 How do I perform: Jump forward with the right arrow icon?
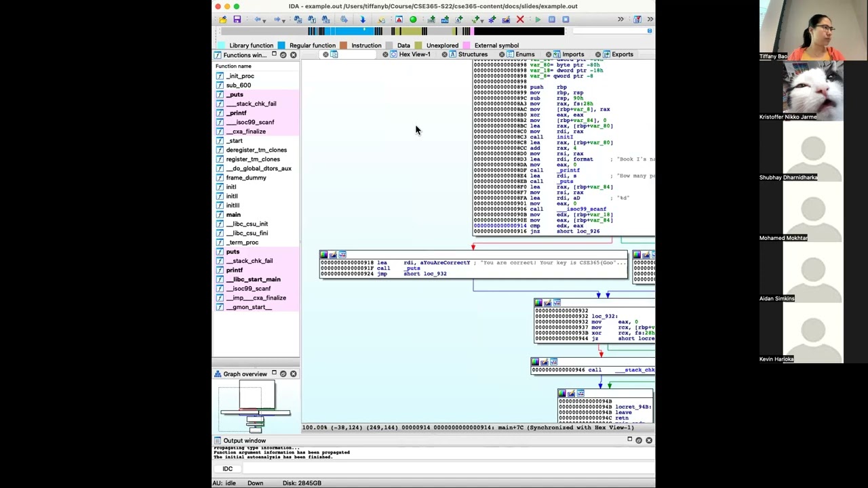[x=277, y=20]
